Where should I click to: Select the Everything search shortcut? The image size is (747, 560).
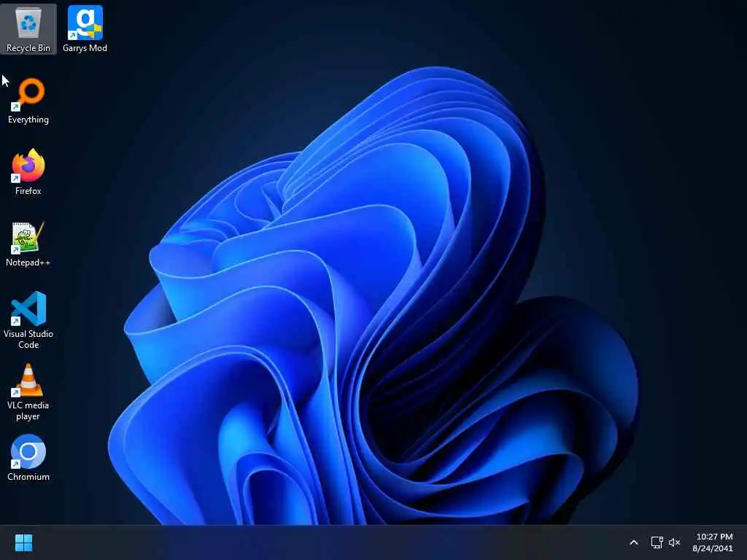point(28,101)
